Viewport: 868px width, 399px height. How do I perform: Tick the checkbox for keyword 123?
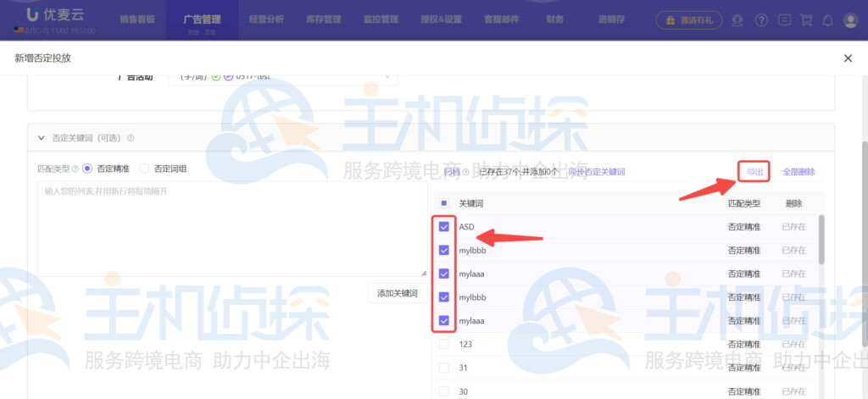[444, 344]
